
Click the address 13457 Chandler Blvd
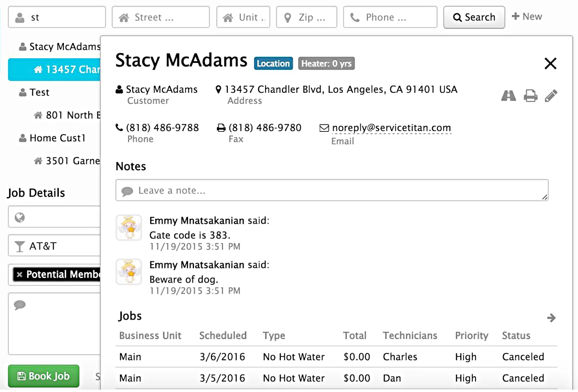coord(341,89)
